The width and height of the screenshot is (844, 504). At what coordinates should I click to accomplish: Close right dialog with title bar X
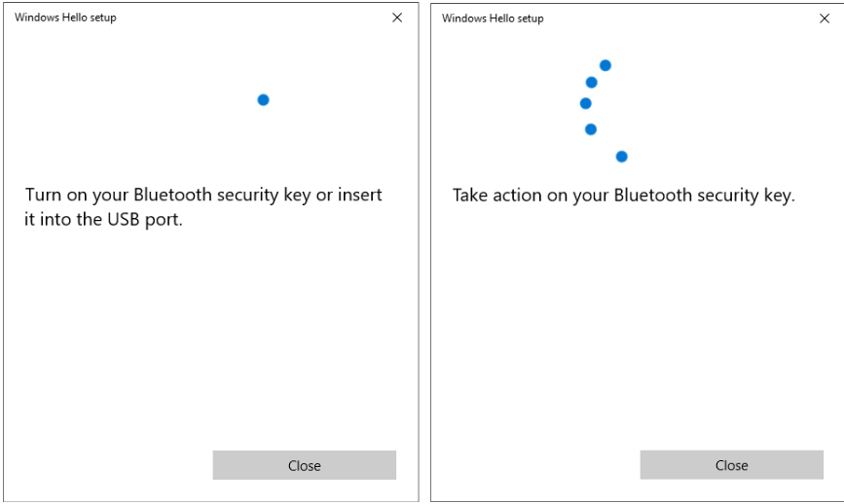pos(825,18)
